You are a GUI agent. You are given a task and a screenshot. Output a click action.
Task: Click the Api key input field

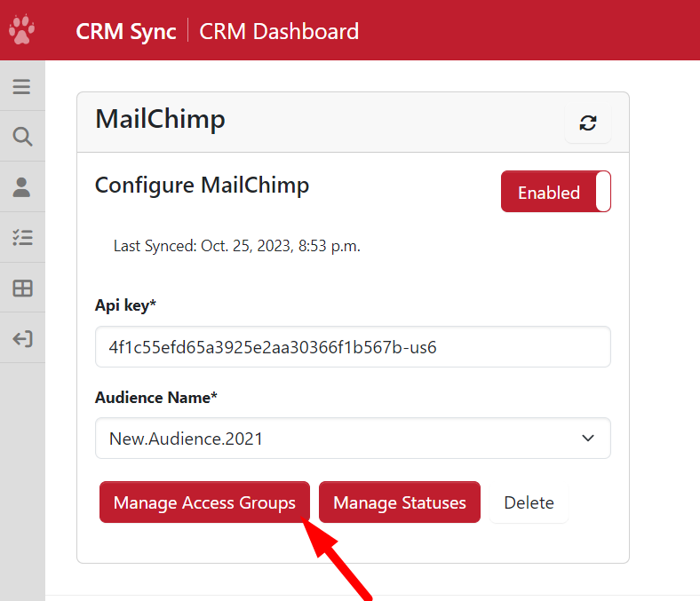(x=353, y=347)
